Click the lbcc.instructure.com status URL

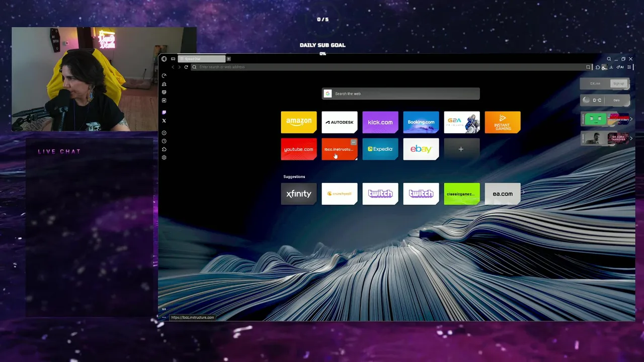click(192, 317)
